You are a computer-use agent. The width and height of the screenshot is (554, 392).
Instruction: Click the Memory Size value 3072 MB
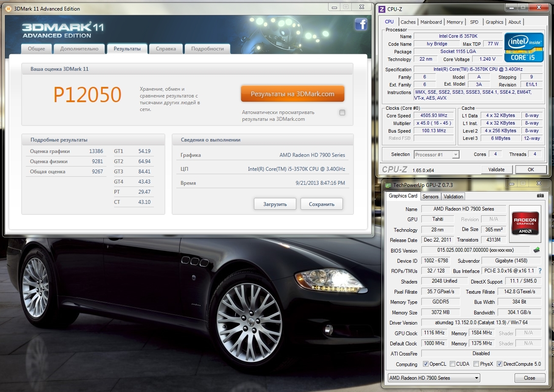440,312
